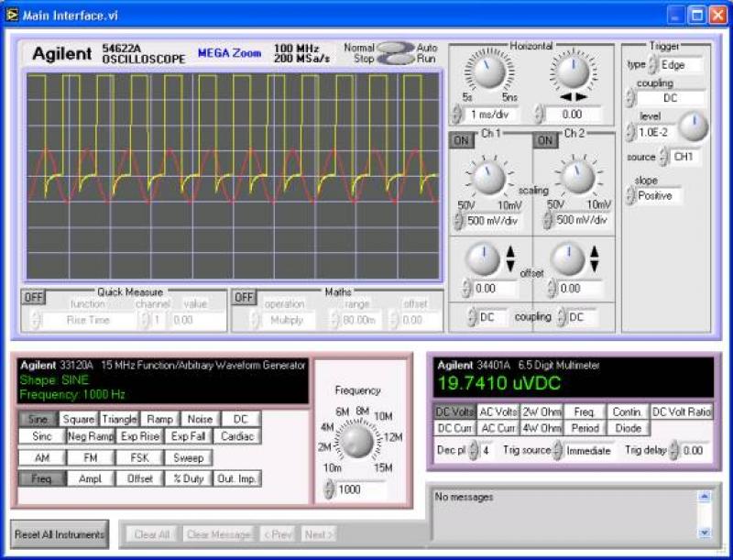Image resolution: width=733 pixels, height=560 pixels.
Task: Click the Ch2 scaling knob
Action: [x=578, y=177]
